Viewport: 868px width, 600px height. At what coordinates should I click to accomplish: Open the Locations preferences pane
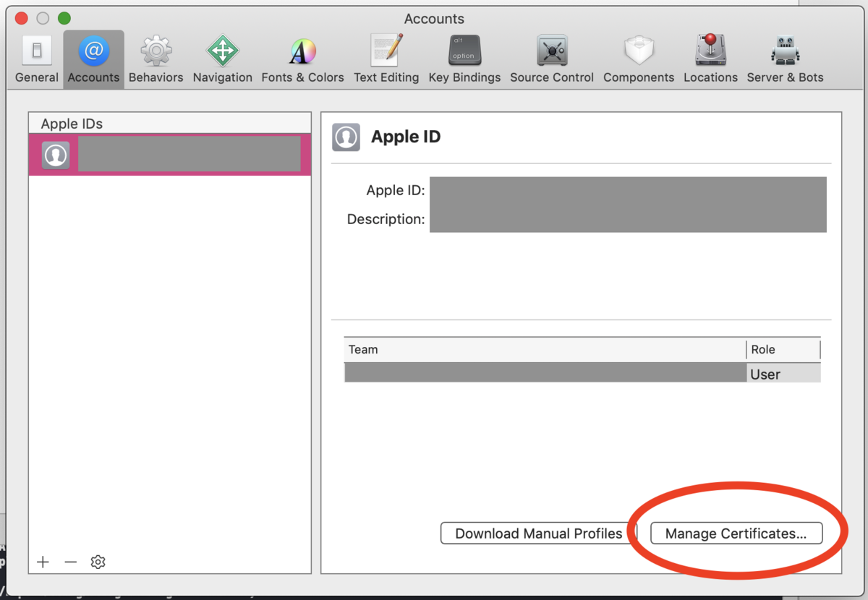click(710, 59)
